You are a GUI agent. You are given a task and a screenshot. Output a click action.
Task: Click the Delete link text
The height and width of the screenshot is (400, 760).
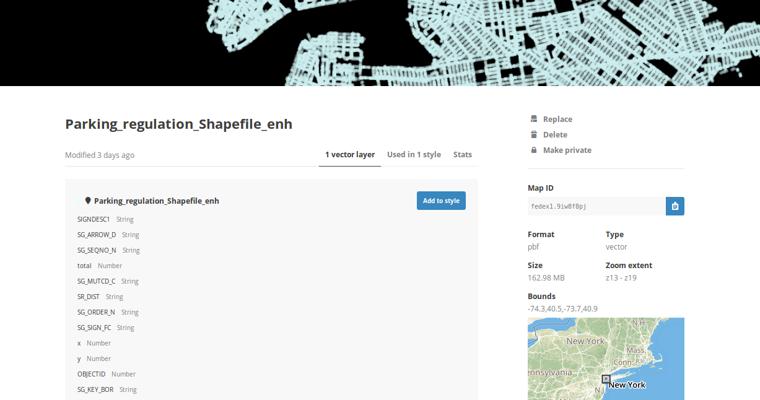(555, 135)
